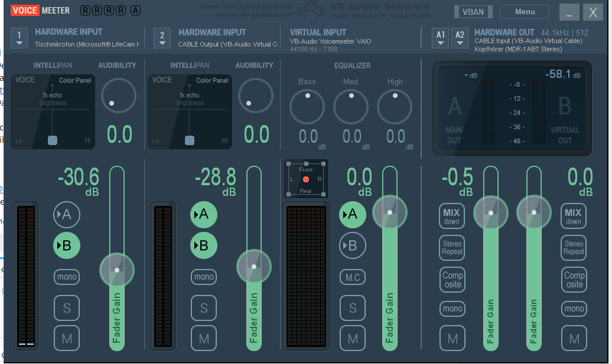This screenshot has width=612, height=364.
Task: Click the 44.1kHz | 512 sample rate text
Action: tap(564, 32)
